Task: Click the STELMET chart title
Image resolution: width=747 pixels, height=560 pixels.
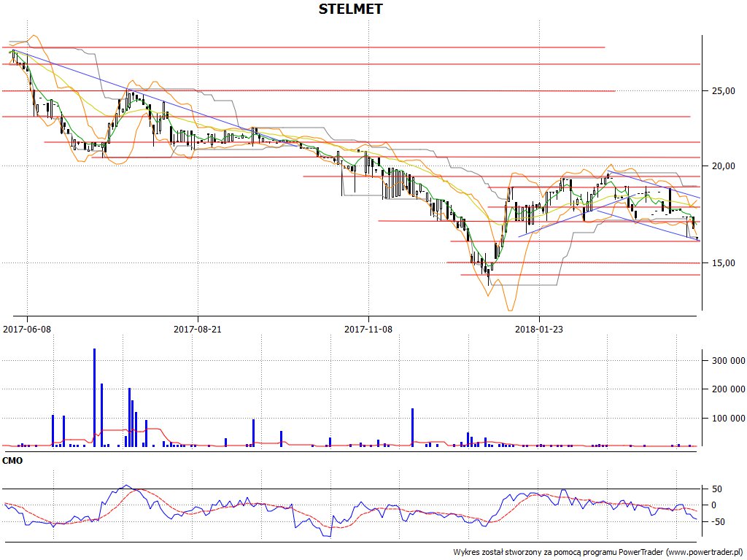Action: click(350, 9)
